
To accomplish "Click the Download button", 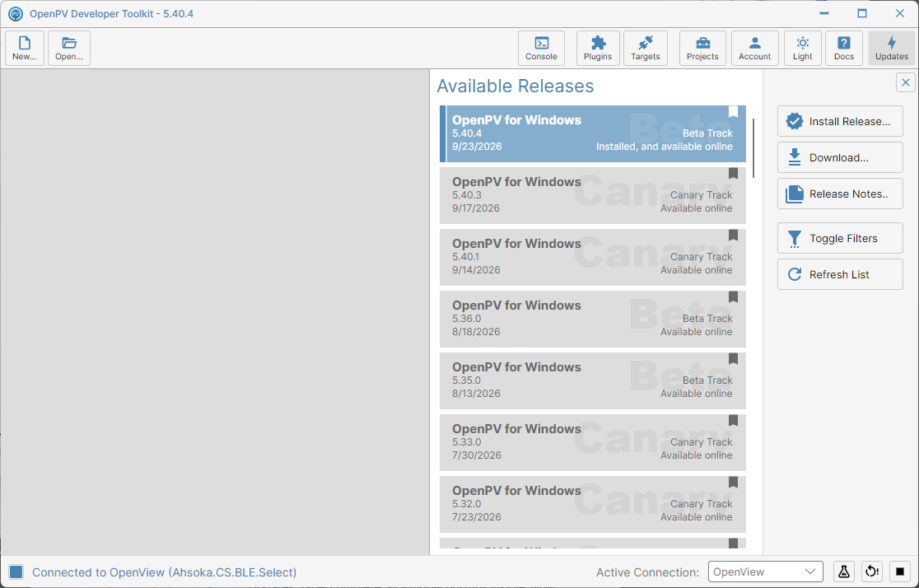I will [x=840, y=157].
